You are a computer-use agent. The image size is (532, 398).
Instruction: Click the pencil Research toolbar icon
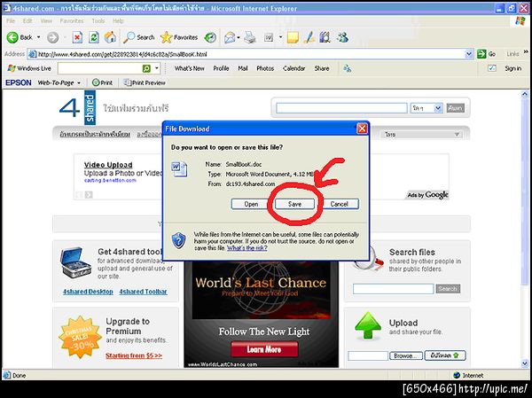pos(309,37)
